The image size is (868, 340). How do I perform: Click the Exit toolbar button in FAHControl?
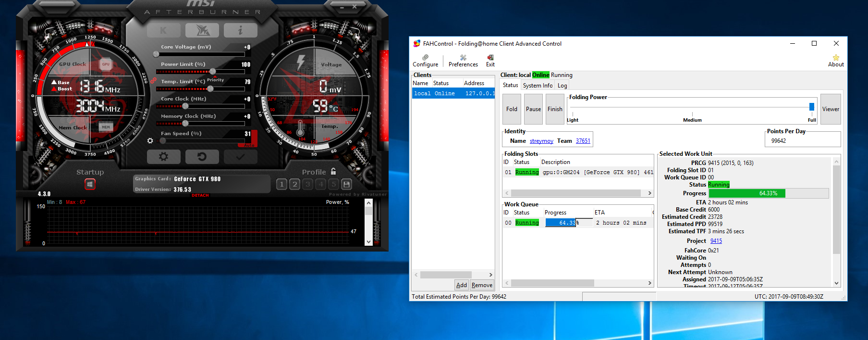tap(490, 61)
